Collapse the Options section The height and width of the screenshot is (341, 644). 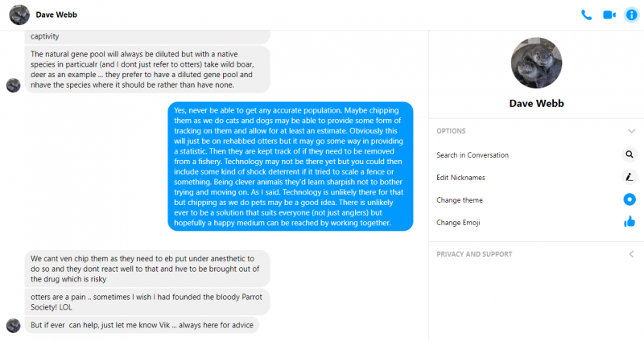tap(631, 130)
